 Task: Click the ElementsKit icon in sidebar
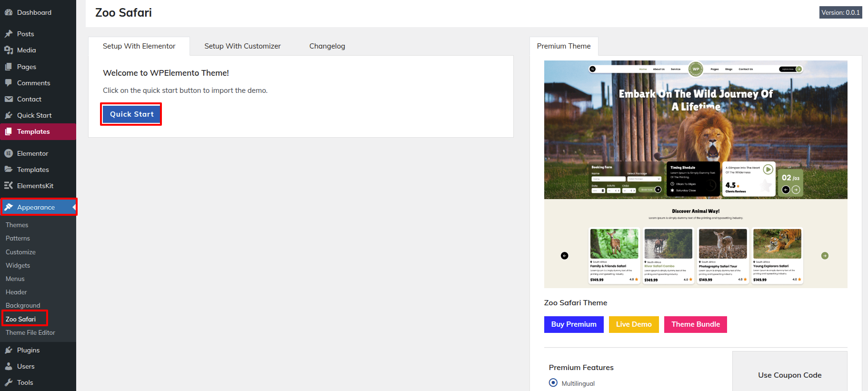click(9, 186)
